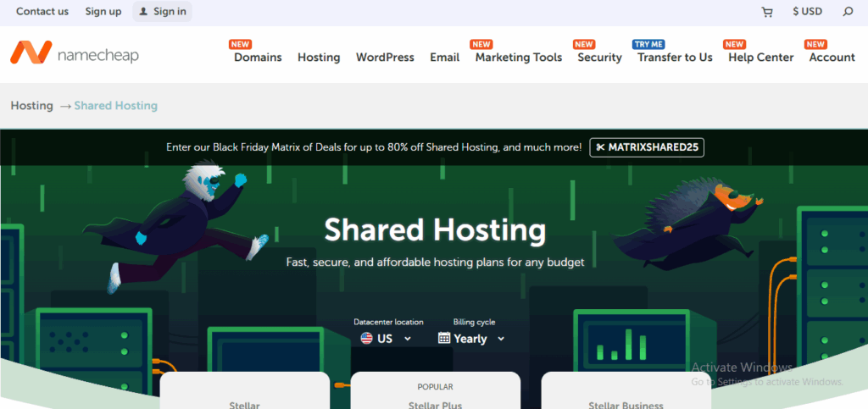Open the $ USD currency selector
The image size is (868, 409).
(x=807, y=12)
